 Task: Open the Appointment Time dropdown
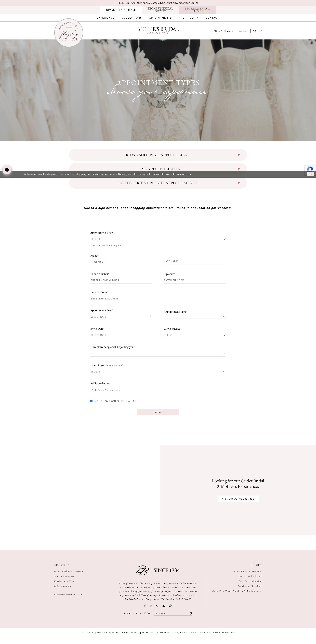pos(195,317)
